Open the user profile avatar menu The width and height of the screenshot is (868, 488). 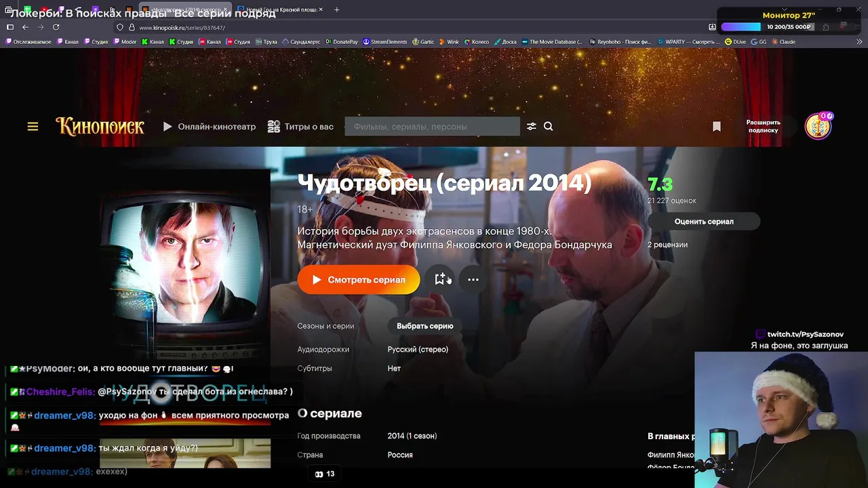[818, 126]
